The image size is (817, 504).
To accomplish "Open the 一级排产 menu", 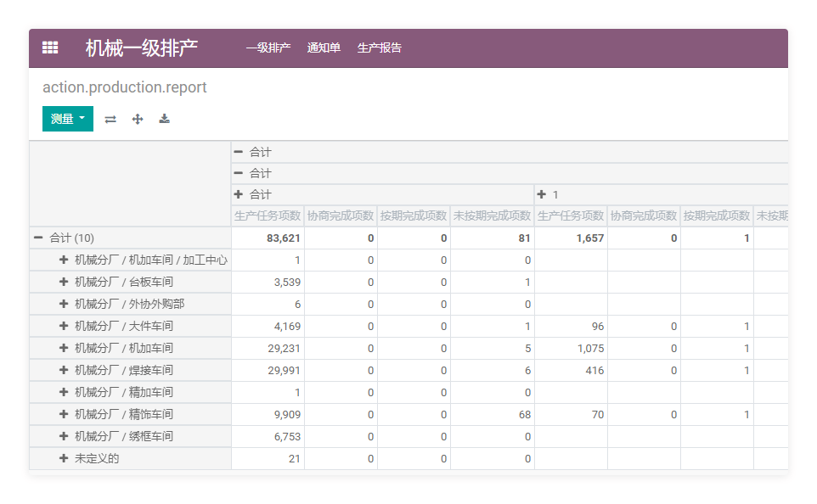I will point(268,48).
